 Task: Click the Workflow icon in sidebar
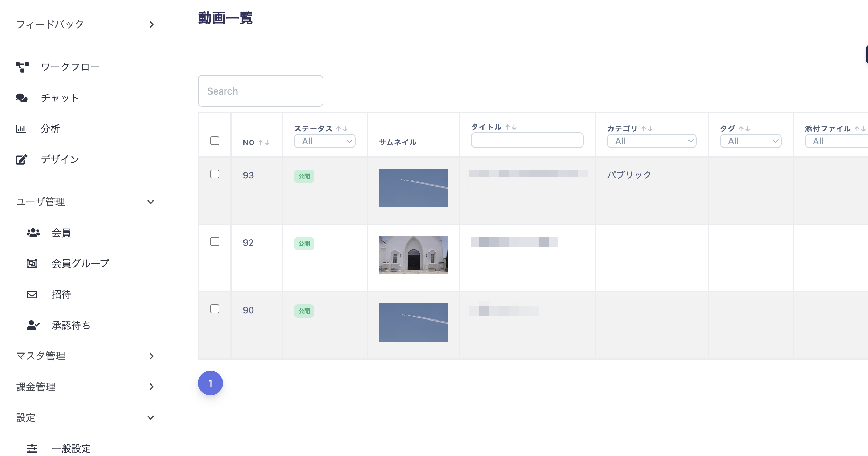[x=22, y=67]
